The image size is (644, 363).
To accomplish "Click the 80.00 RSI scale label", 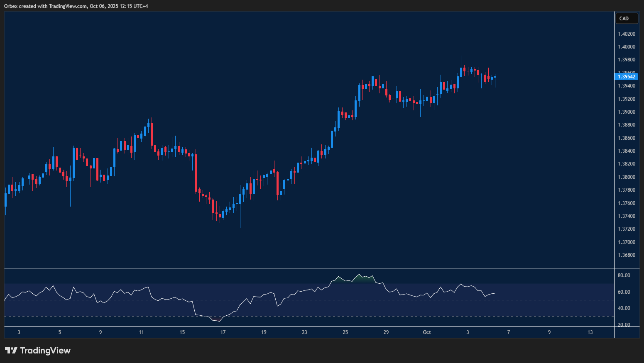I will click(x=624, y=275).
